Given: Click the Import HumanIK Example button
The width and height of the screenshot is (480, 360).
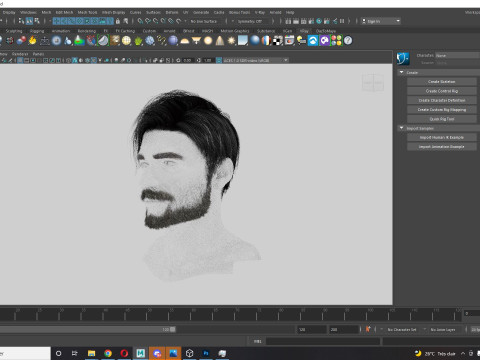Looking at the screenshot, I should click(x=442, y=137).
